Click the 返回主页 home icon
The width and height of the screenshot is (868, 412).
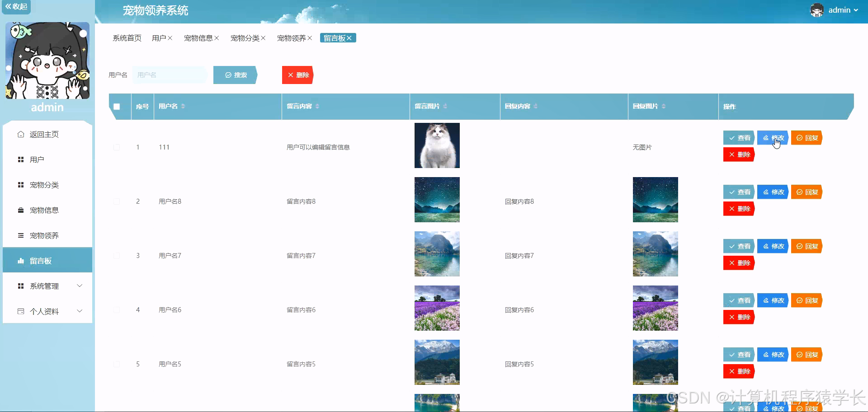coord(20,134)
